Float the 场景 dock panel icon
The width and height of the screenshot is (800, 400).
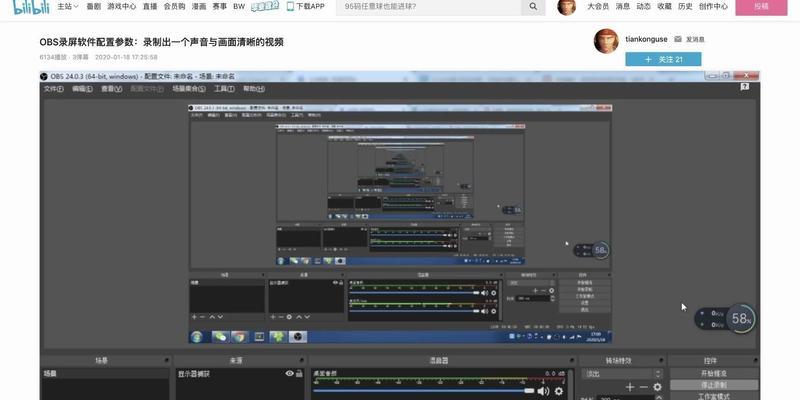pos(166,361)
